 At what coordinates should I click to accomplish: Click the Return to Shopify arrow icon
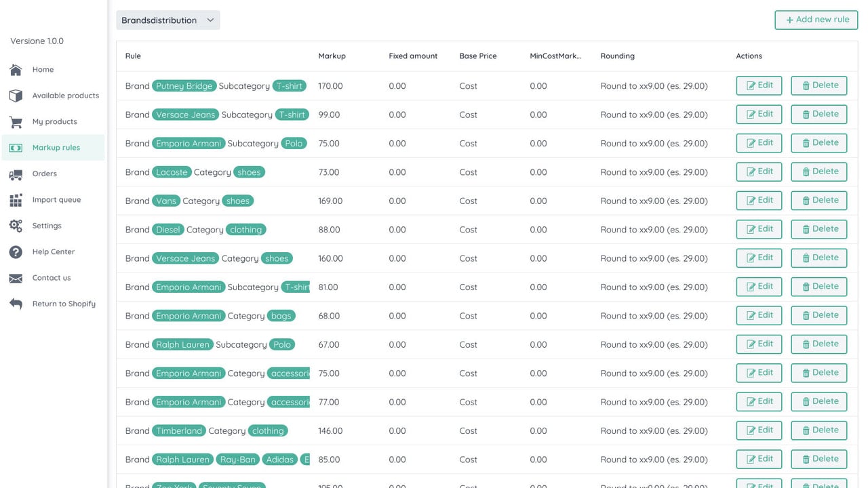tap(16, 304)
